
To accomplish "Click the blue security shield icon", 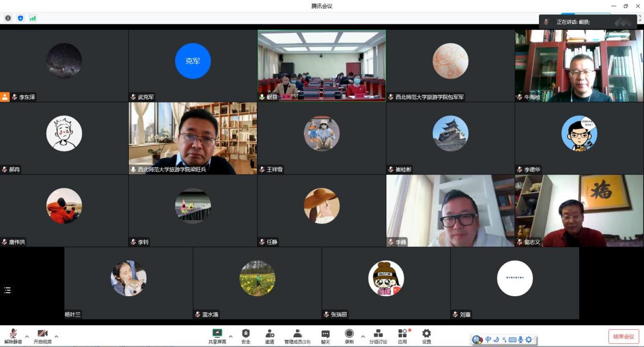I will [x=21, y=18].
